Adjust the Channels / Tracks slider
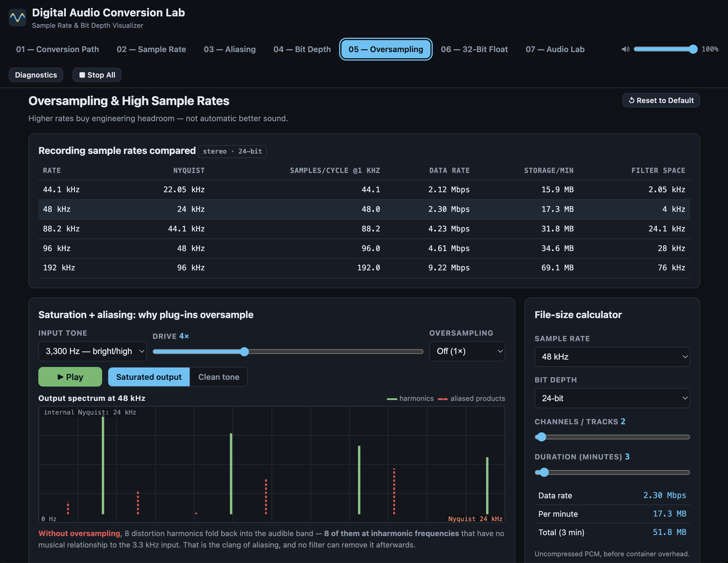 tap(541, 437)
